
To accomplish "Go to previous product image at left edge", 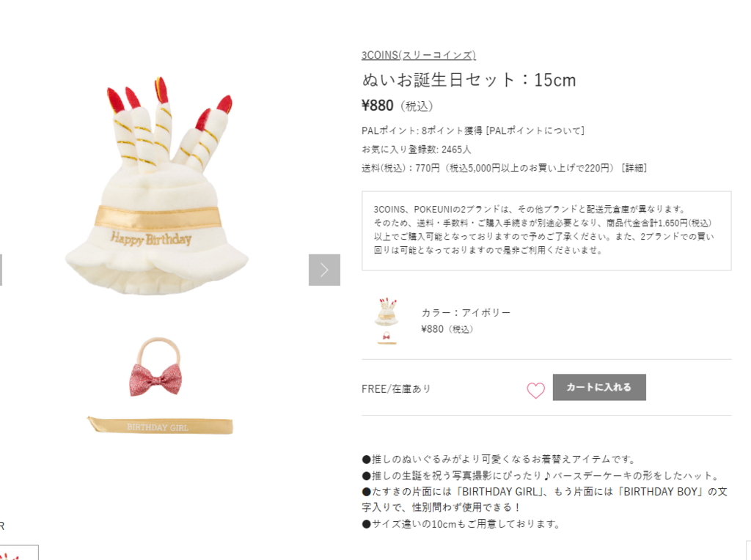I will 1,270.
